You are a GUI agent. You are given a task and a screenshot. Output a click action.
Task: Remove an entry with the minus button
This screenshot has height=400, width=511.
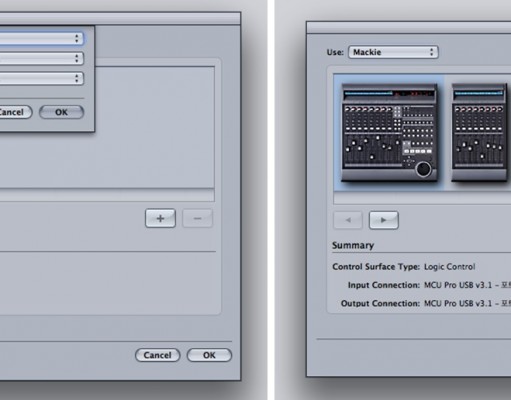tap(197, 218)
